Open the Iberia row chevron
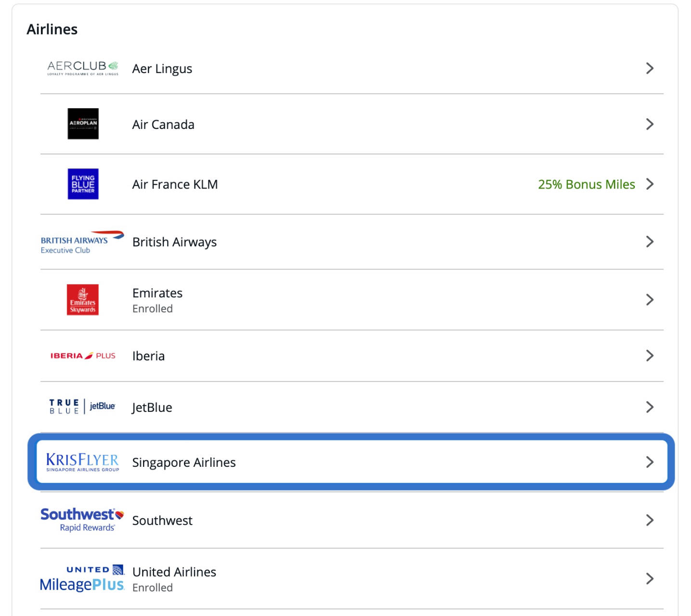The width and height of the screenshot is (691, 616). click(650, 356)
